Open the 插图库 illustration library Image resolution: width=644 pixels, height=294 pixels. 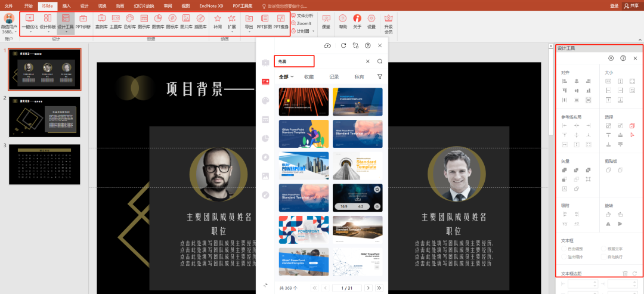pyautogui.click(x=200, y=21)
